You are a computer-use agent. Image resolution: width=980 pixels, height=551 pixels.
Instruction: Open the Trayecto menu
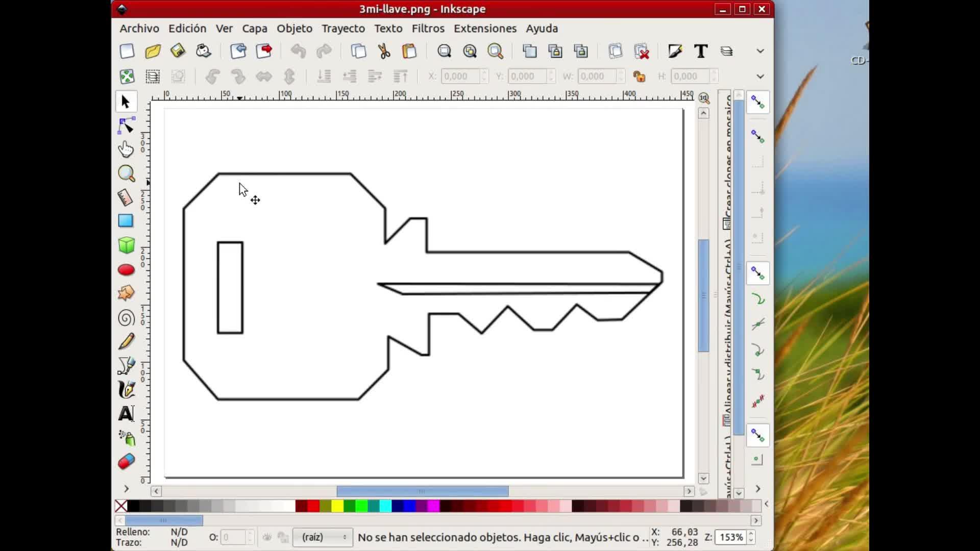343,29
